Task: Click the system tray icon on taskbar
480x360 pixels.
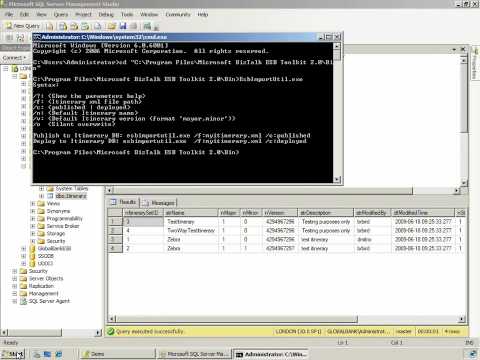Action: 473,354
